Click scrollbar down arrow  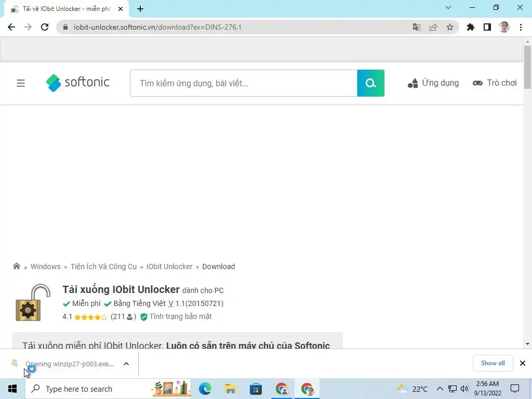527,344
